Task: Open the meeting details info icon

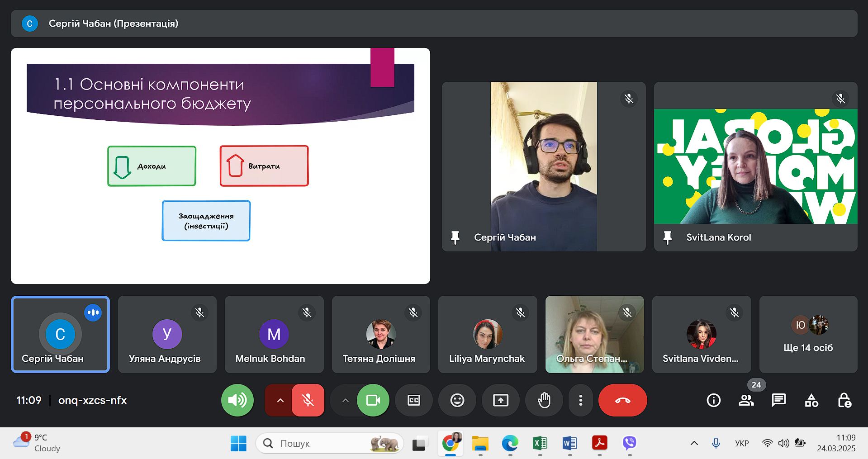Action: click(713, 400)
